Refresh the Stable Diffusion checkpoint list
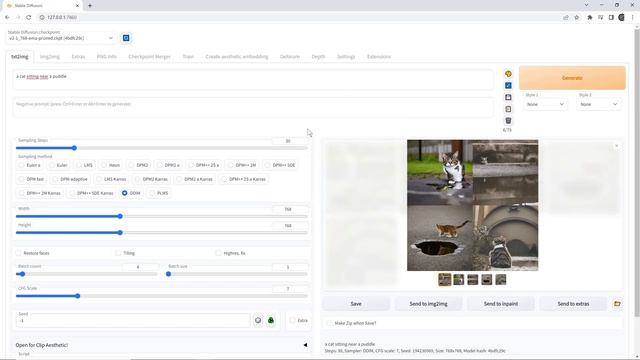Viewport: 640px width, 360px height. [x=126, y=38]
